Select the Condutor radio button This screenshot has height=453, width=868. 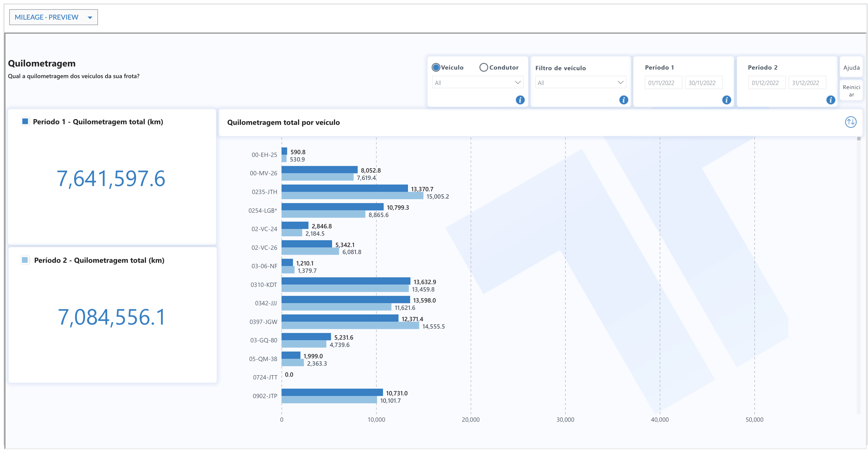click(484, 67)
